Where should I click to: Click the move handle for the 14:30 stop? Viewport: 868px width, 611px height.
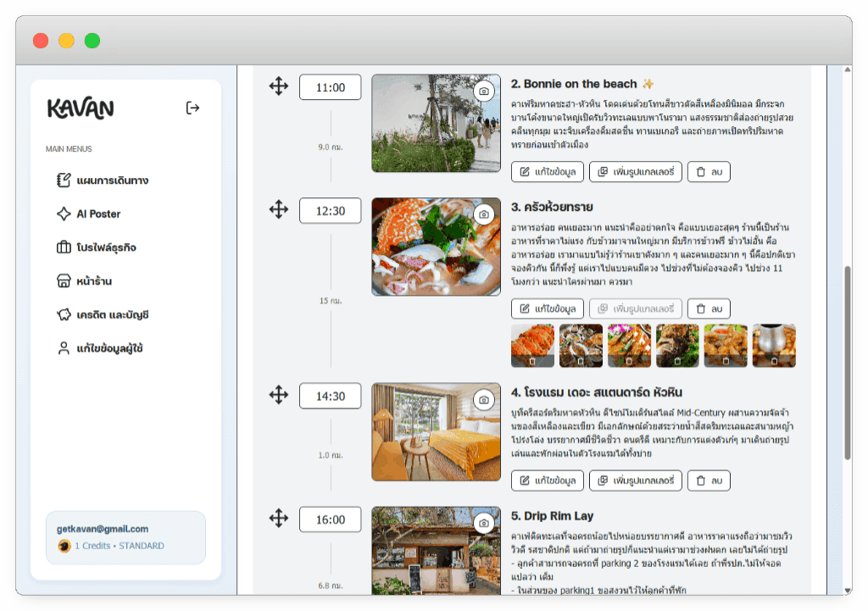(278, 395)
